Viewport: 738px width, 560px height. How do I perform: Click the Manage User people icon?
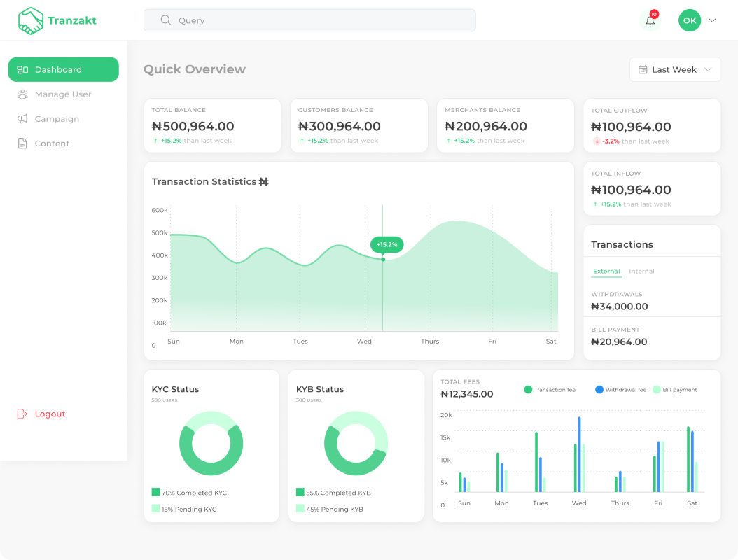[x=22, y=94]
